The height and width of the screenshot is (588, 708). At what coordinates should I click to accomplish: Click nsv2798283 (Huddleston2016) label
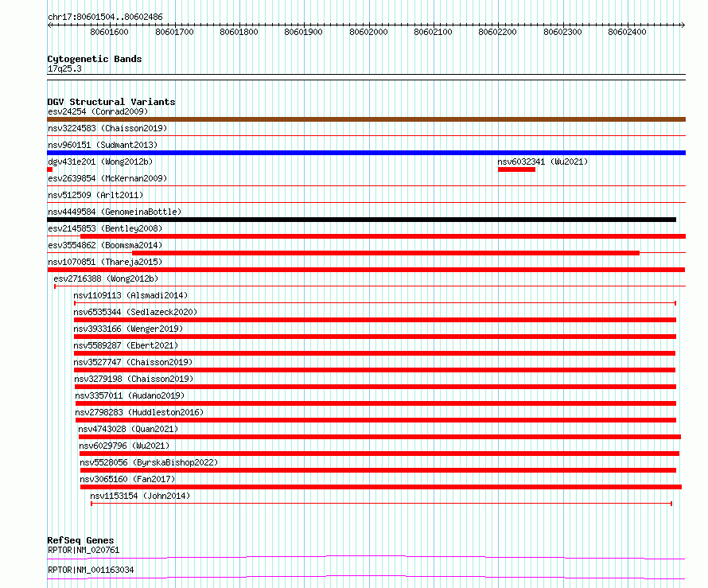(139, 412)
